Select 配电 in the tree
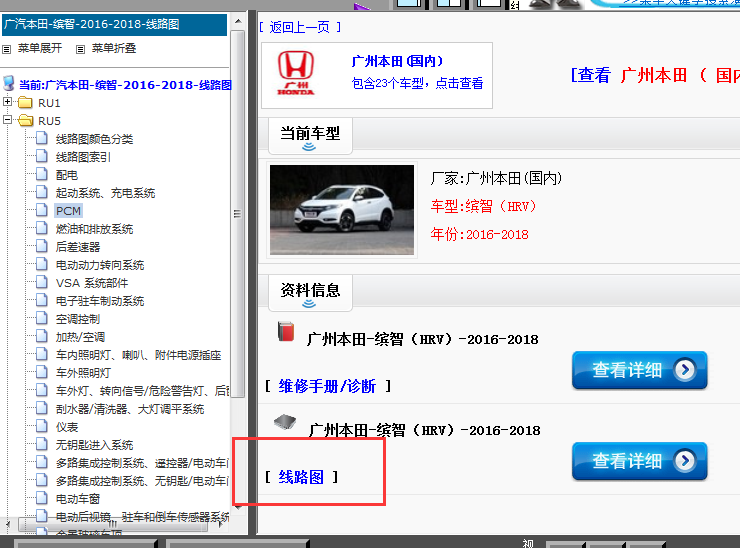This screenshot has width=740, height=548. (x=67, y=175)
